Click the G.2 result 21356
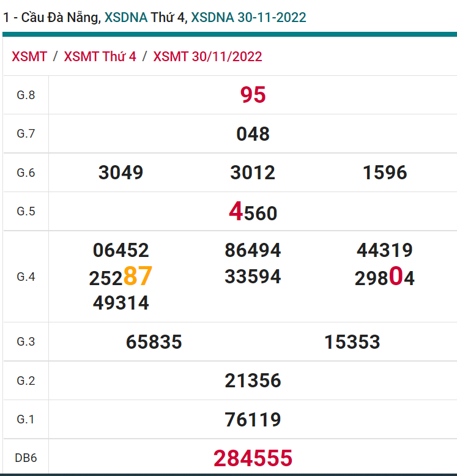Image resolution: width=457 pixels, height=476 pixels. tap(253, 381)
